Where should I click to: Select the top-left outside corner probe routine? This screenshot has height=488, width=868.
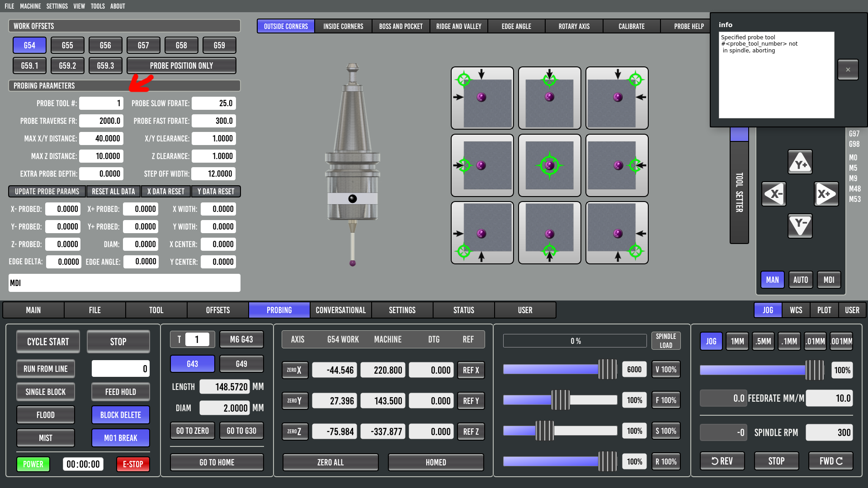[x=482, y=98]
